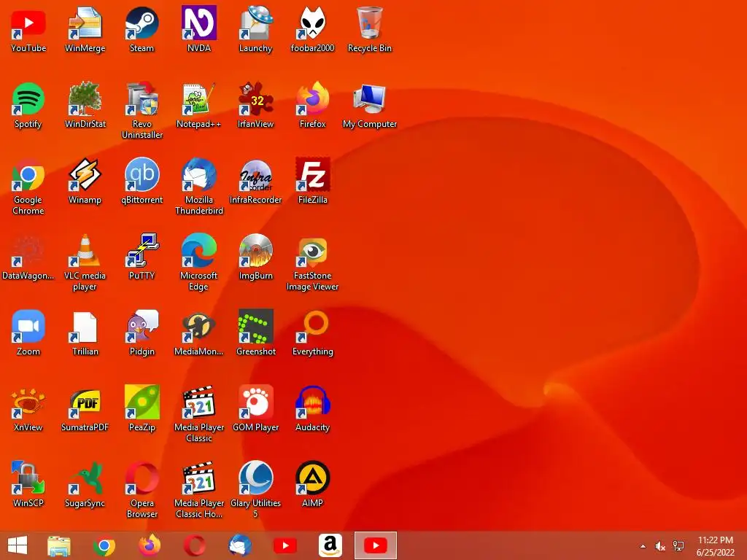This screenshot has width=747, height=560.
Task: Launch Chrome from the taskbar
Action: 104,545
